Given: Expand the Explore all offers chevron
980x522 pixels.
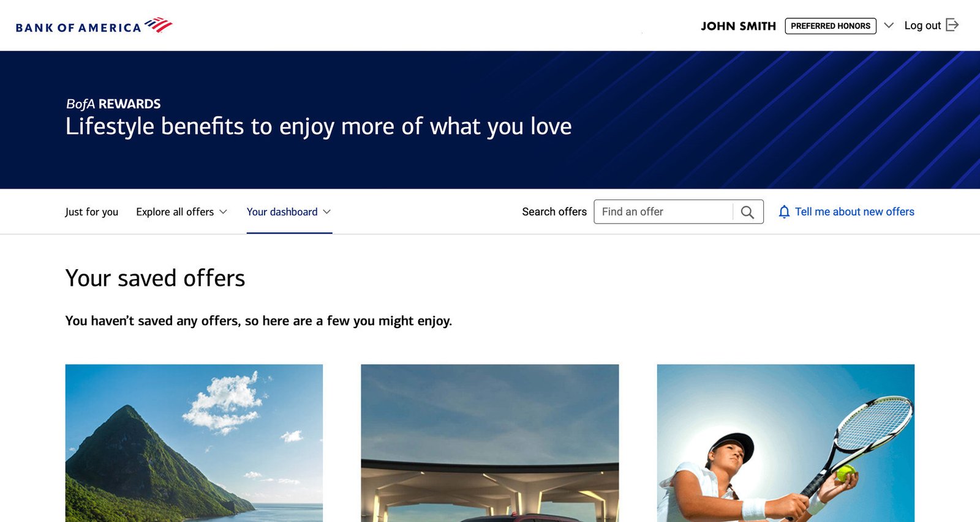Looking at the screenshot, I should [223, 212].
